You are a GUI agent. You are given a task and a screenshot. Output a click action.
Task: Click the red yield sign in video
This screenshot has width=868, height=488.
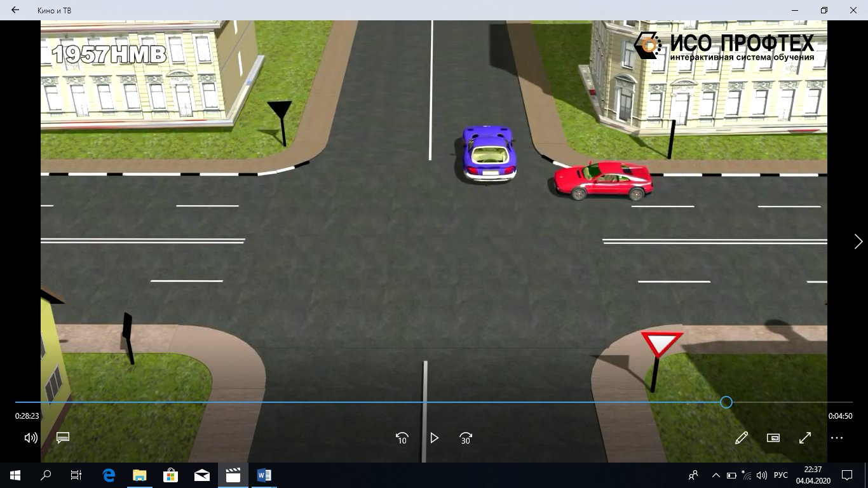click(x=661, y=345)
